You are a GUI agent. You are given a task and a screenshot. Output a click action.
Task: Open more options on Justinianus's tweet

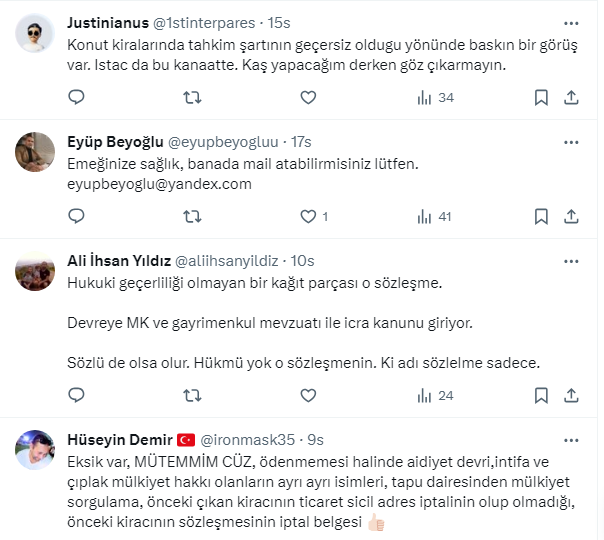pyautogui.click(x=571, y=22)
